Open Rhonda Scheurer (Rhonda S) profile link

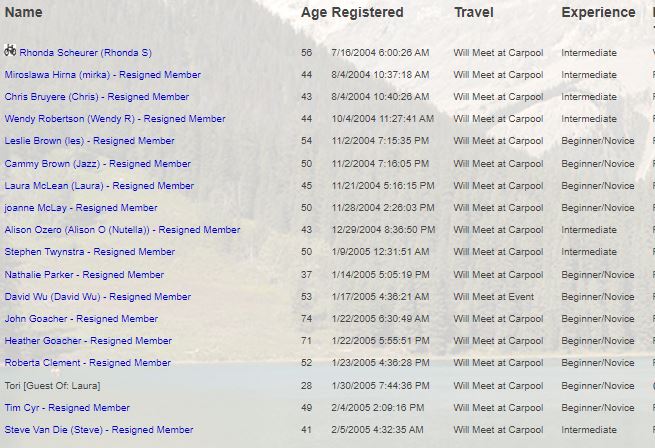(x=86, y=53)
